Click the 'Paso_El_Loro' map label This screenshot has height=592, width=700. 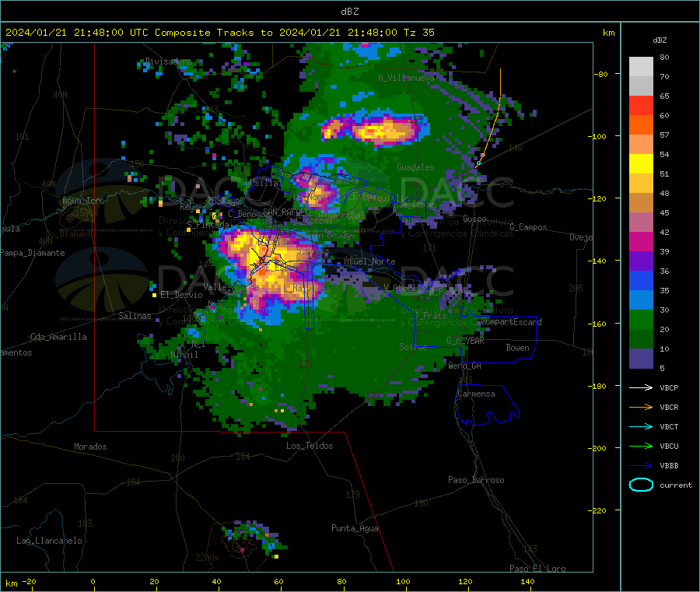pos(537,569)
